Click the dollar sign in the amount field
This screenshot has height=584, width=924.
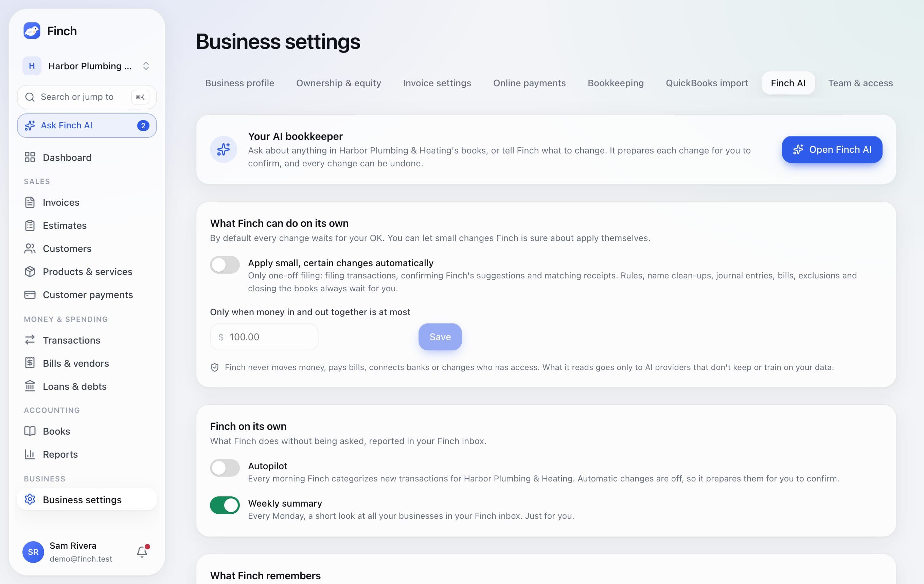click(221, 337)
